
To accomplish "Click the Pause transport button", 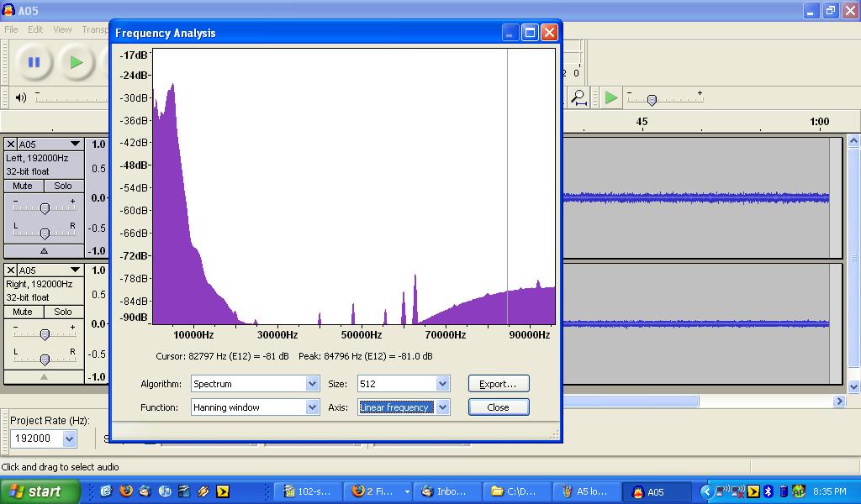I will [34, 62].
